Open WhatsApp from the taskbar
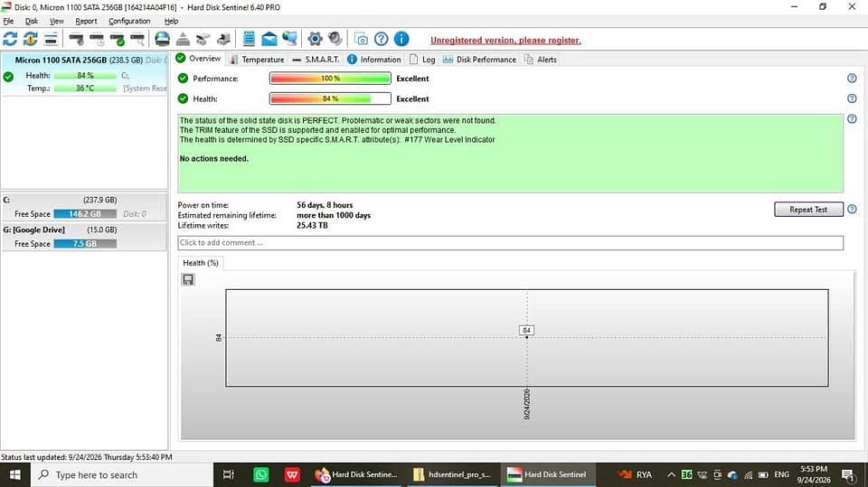This screenshot has width=868, height=487. pos(260,475)
